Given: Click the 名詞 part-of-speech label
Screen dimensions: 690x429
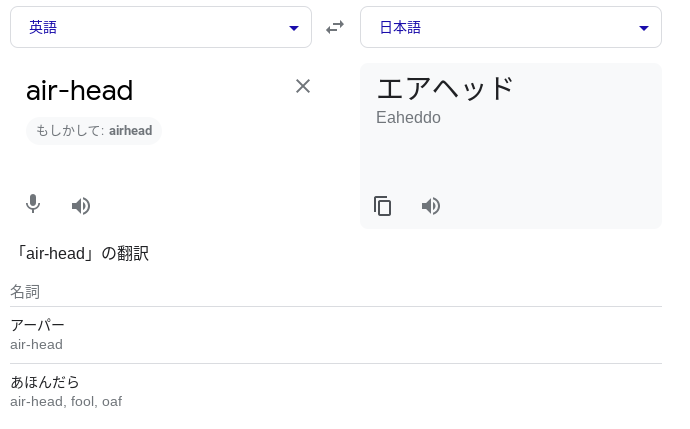Looking at the screenshot, I should (25, 292).
